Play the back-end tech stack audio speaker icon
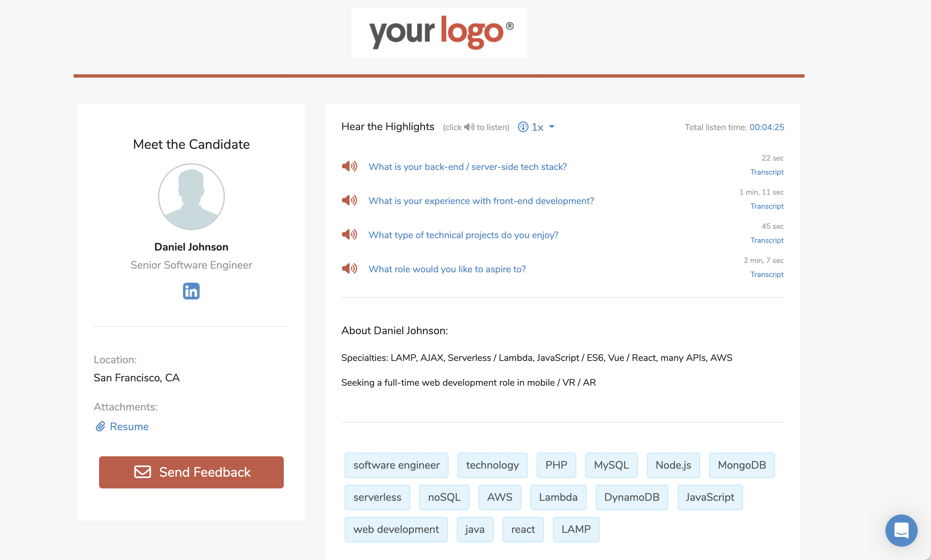This screenshot has height=560, width=931. pos(349,166)
